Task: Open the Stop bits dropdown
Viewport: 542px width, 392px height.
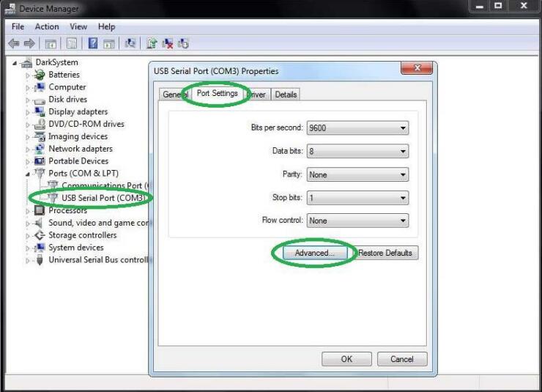Action: click(357, 198)
